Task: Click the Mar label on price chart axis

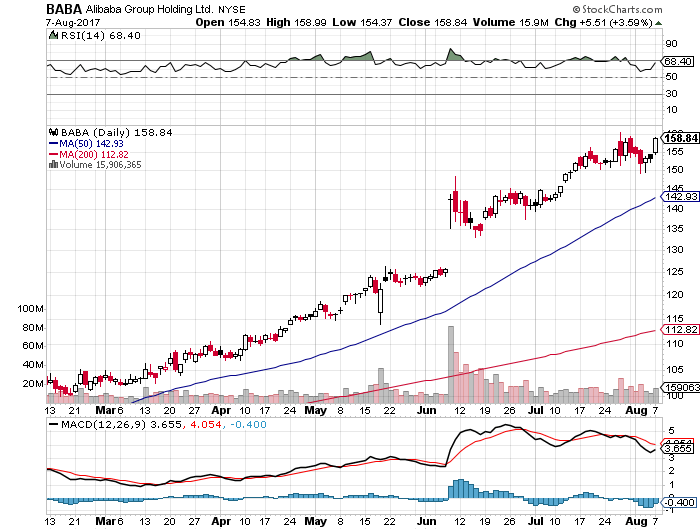Action: (105, 410)
